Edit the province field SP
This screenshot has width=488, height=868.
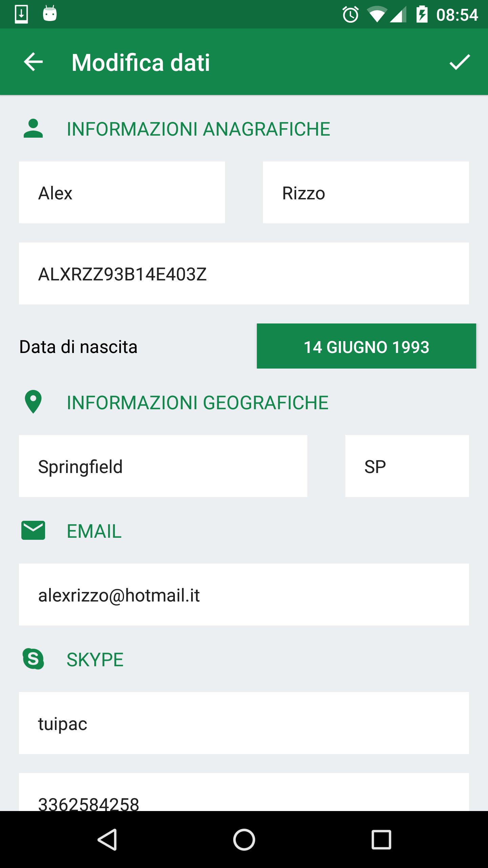[407, 466]
